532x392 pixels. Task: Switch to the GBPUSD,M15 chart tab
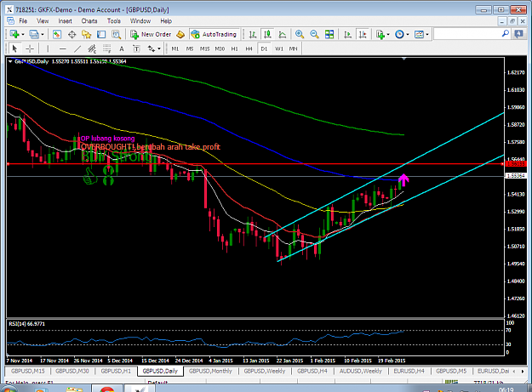[27, 371]
